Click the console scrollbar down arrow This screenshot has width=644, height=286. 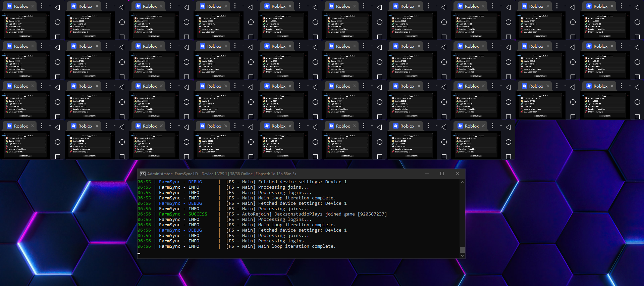462,256
